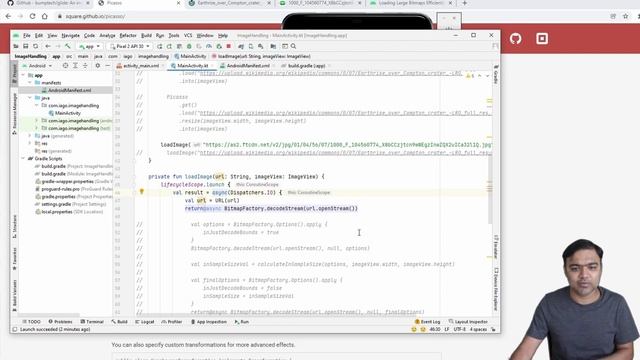The height and width of the screenshot is (360, 640).
Task: Open Project panel settings gear
Action: tap(98, 65)
